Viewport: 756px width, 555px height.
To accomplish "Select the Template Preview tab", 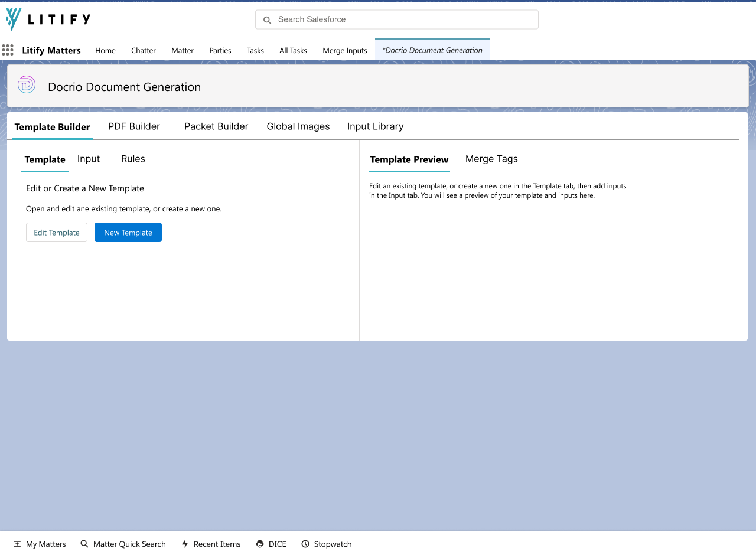I will (409, 159).
